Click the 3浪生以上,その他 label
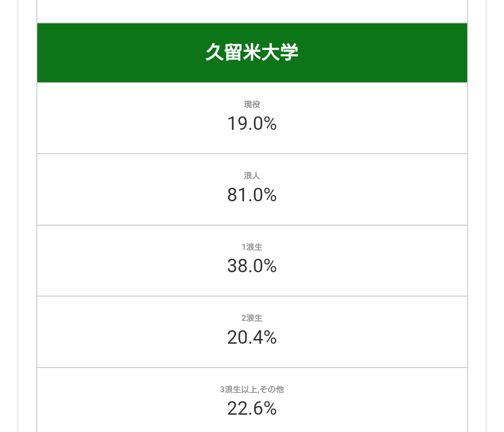Viewport: 504px width, 432px height. coord(252,390)
